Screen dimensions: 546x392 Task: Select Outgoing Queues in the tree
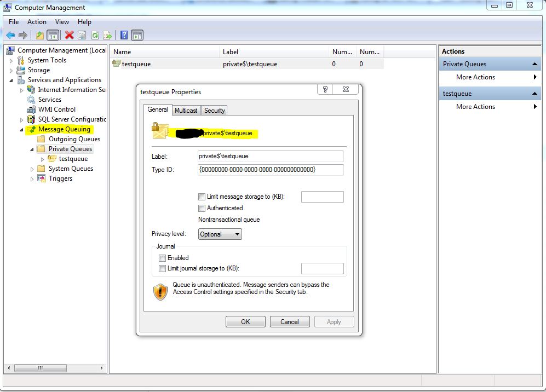[x=74, y=139]
